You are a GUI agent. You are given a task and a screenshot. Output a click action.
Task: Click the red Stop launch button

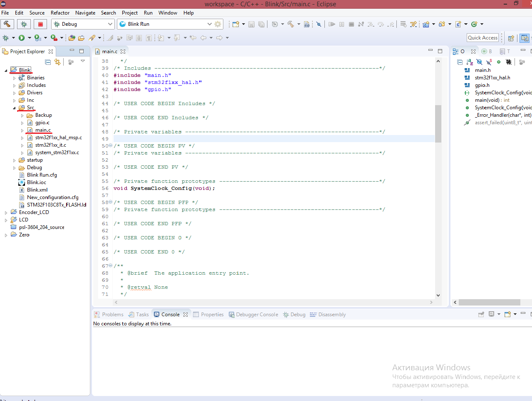click(40, 24)
